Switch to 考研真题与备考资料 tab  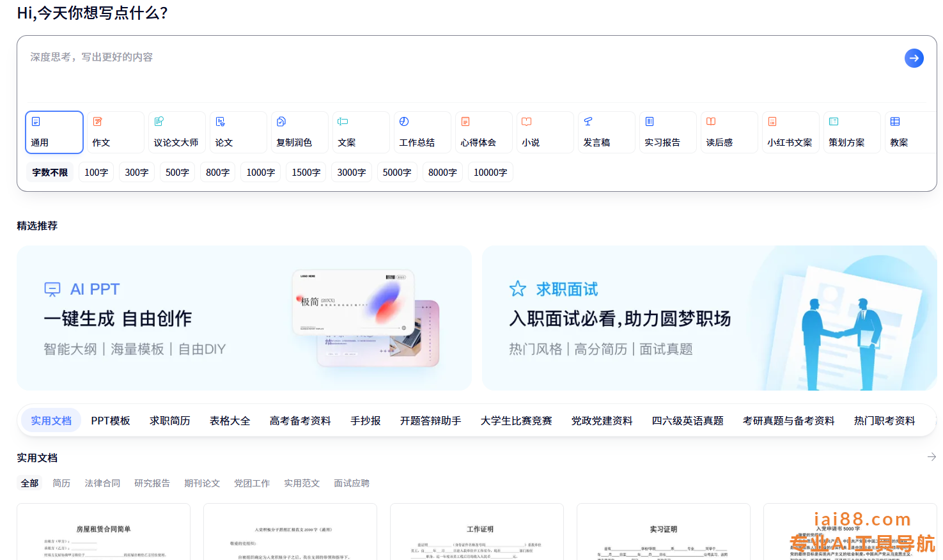click(x=789, y=421)
